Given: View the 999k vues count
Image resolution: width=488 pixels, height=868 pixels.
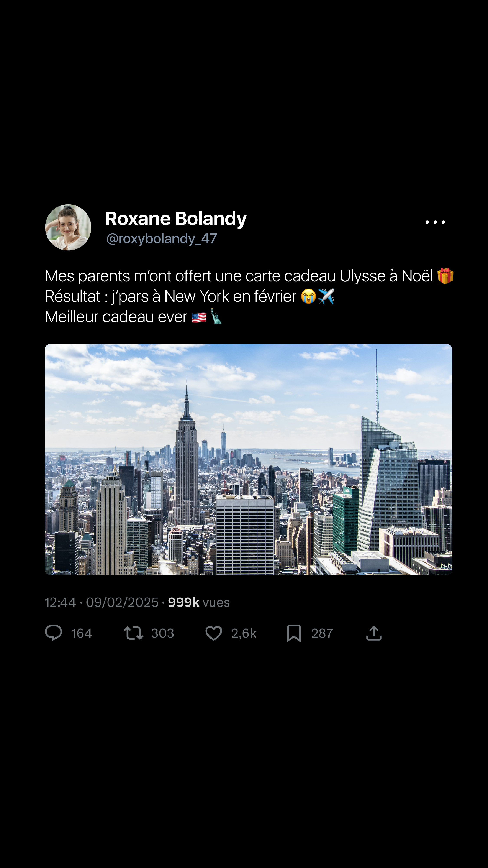Looking at the screenshot, I should (199, 602).
